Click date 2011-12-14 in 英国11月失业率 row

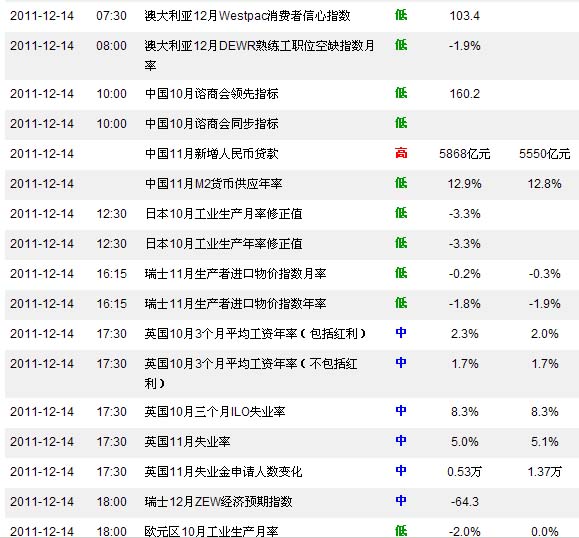point(42,441)
